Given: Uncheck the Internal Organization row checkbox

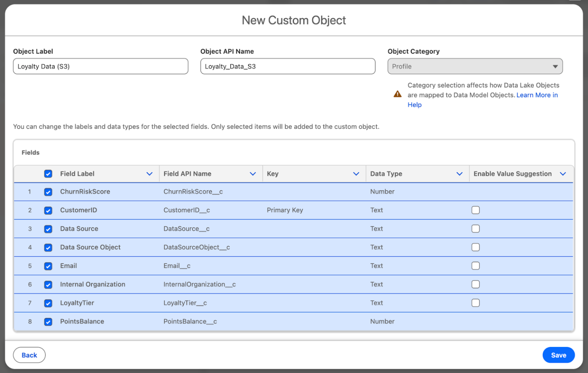Looking at the screenshot, I should (x=48, y=285).
